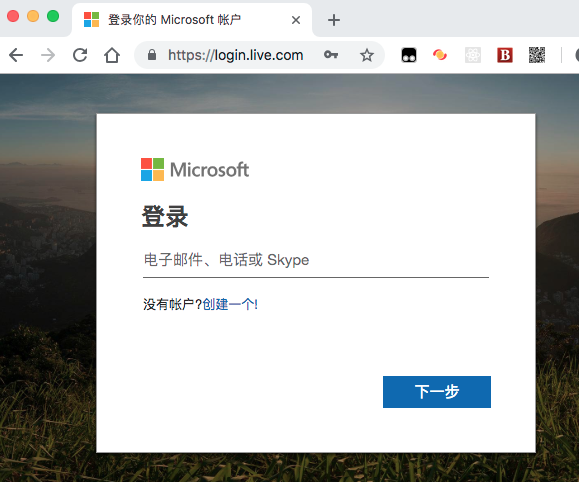Click the browser forward arrow

pyautogui.click(x=48, y=55)
